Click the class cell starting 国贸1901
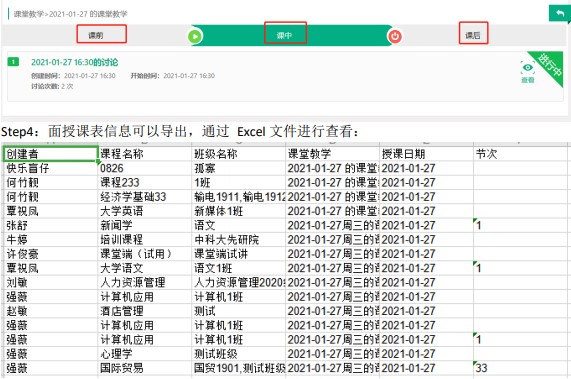571x379 pixels. (x=239, y=368)
